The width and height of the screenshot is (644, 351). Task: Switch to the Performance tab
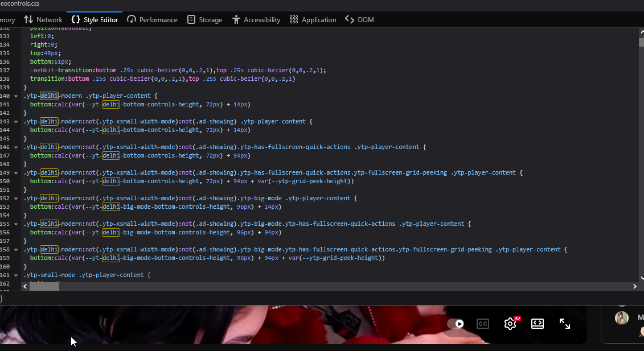[x=153, y=20]
